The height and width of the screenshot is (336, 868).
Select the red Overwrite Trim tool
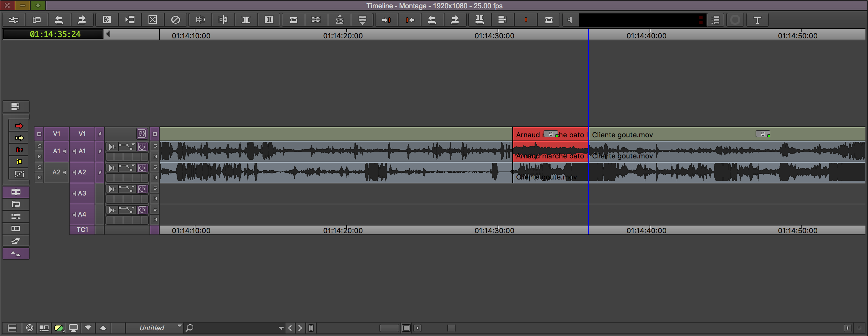19,149
